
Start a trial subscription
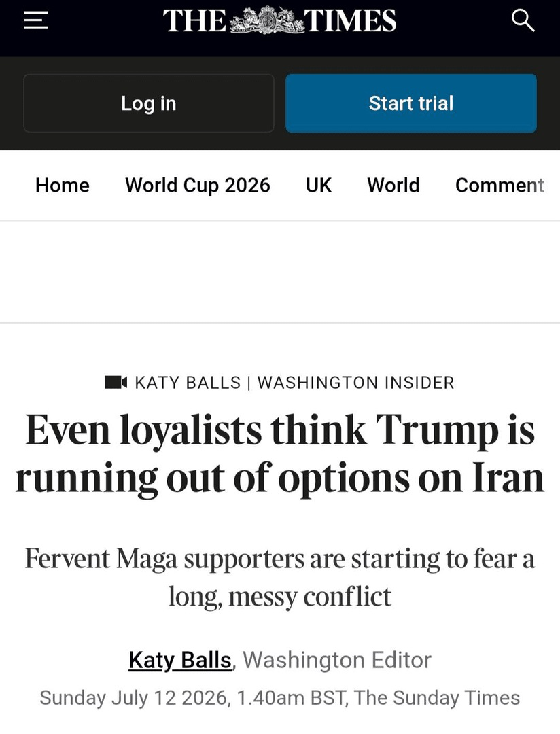411,103
